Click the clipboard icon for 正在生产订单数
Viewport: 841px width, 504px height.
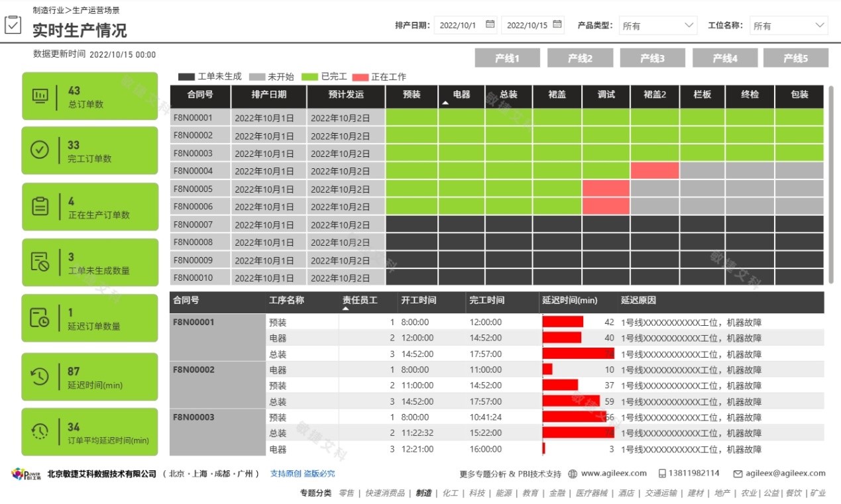coord(41,206)
